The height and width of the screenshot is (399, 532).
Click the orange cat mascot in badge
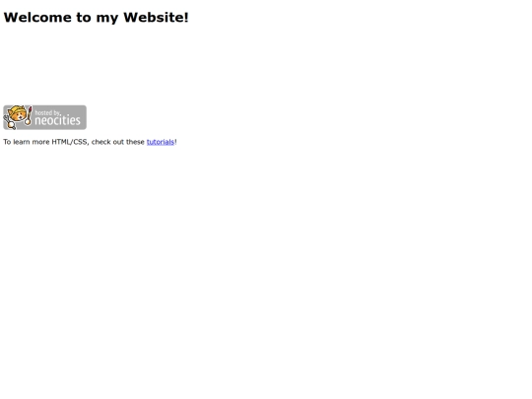point(18,114)
